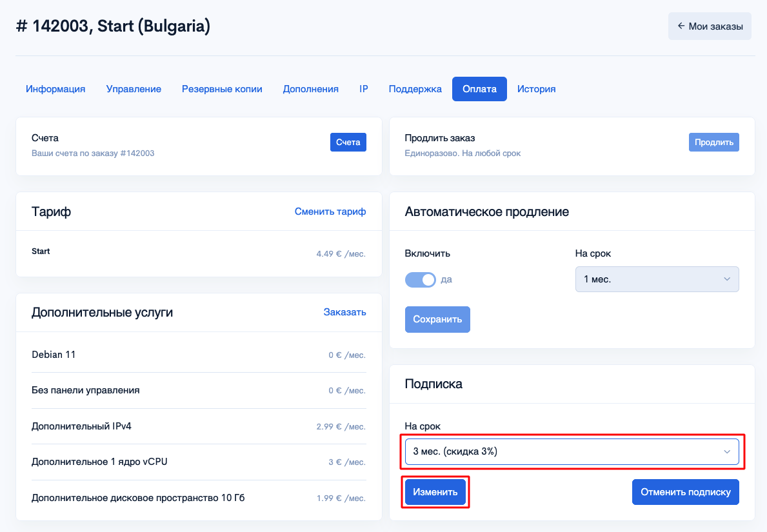Click the 4.49 € /мес. tariff price
This screenshot has height=532, width=767.
click(341, 254)
